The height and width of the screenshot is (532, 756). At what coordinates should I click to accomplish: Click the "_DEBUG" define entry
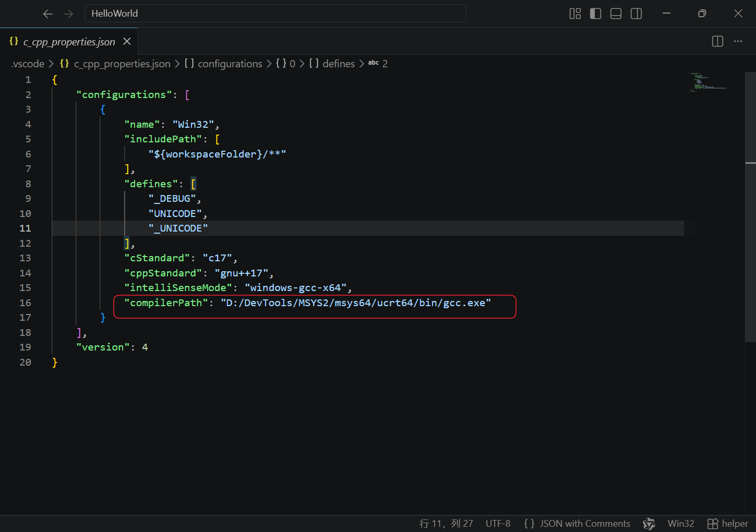172,199
